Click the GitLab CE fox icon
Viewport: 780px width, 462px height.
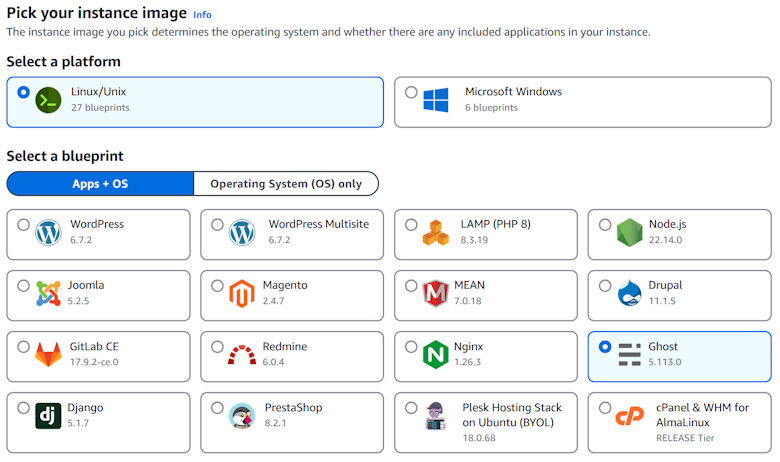(x=48, y=355)
